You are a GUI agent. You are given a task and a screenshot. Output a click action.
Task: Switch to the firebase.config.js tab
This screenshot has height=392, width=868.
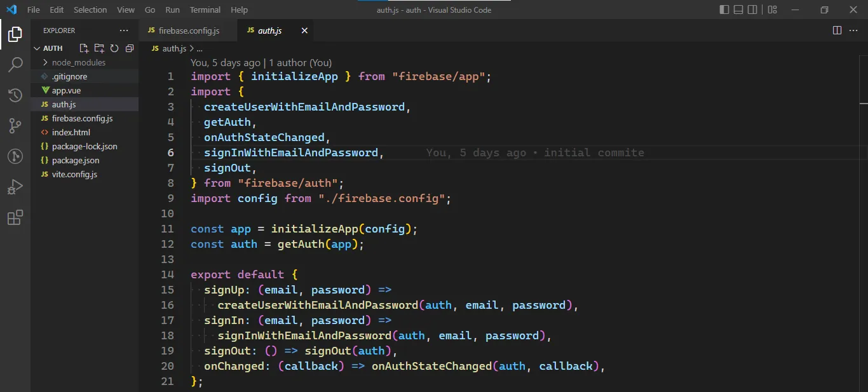[x=187, y=29]
